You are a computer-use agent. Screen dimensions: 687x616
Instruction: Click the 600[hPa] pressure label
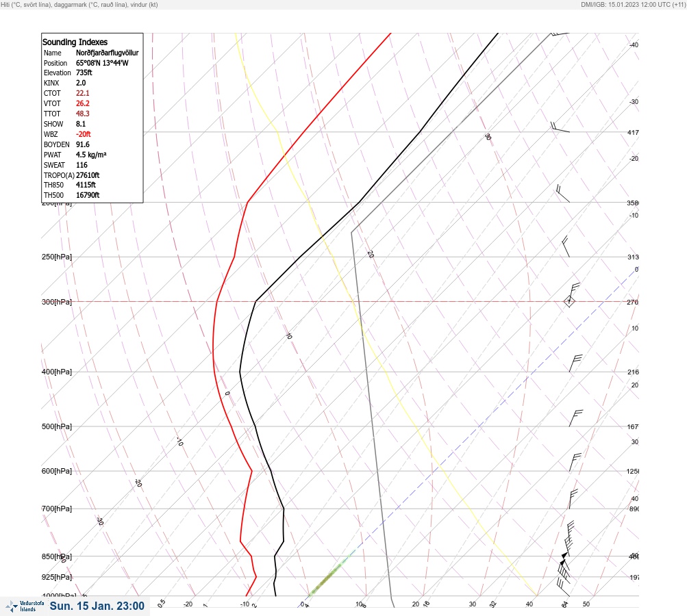point(57,471)
